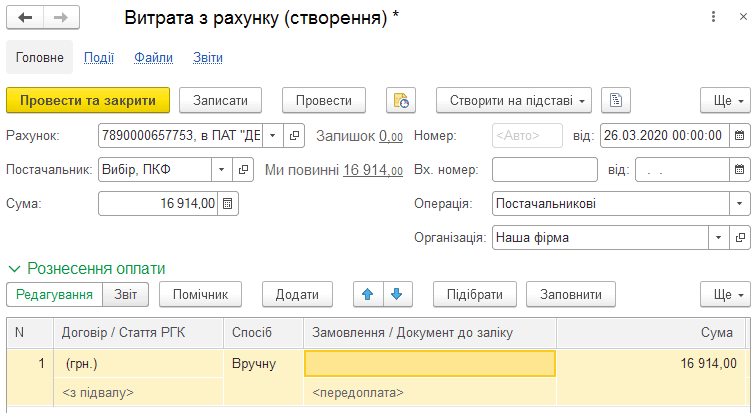The height and width of the screenshot is (413, 756).
Task: Select the <з підвалу> cell
Action: pyautogui.click(x=138, y=392)
